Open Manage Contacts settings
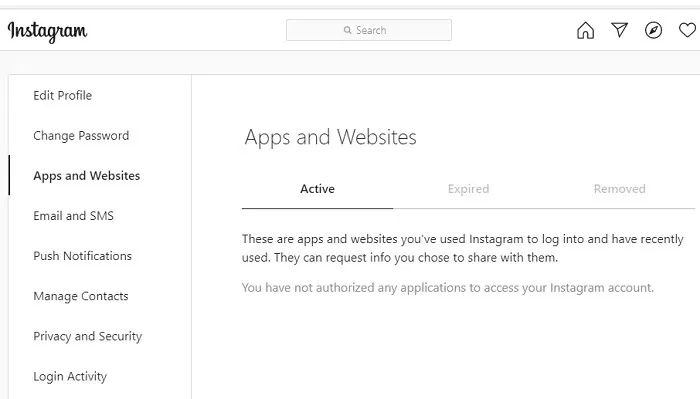 point(81,296)
